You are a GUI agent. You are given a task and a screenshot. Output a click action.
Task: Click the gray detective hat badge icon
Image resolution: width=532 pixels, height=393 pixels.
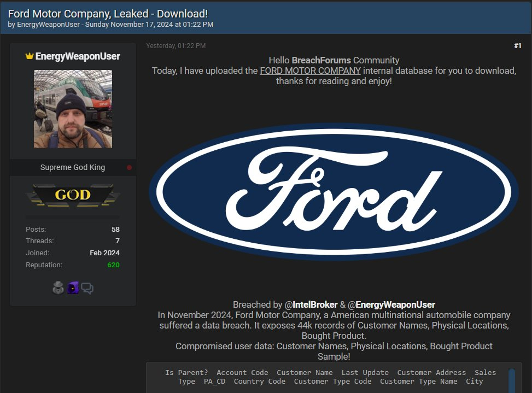pyautogui.click(x=59, y=288)
